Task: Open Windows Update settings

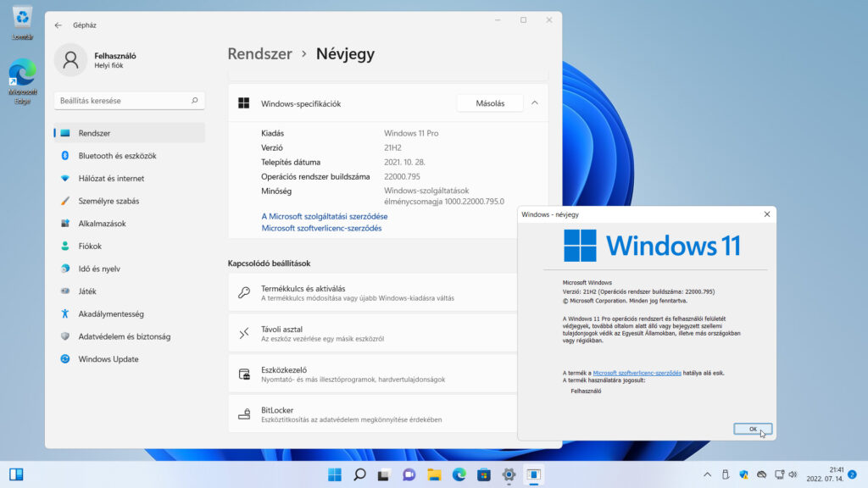Action: pyautogui.click(x=130, y=359)
